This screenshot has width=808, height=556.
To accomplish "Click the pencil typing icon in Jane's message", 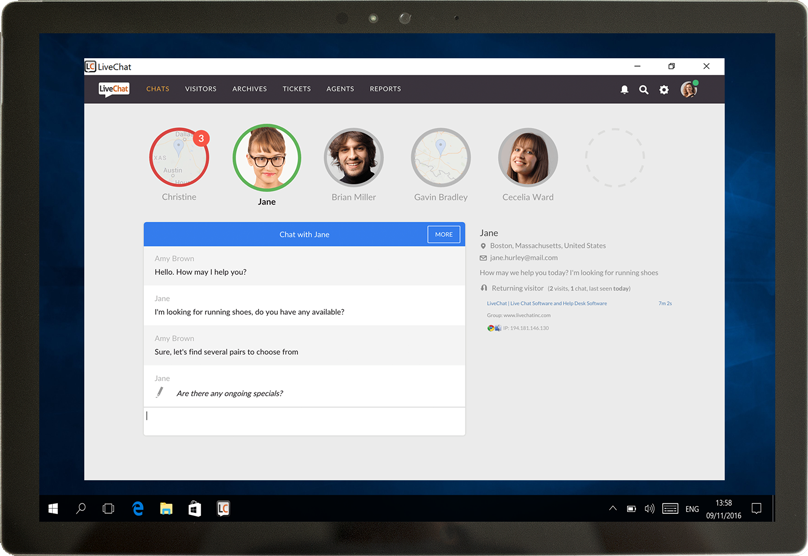I will tap(160, 393).
